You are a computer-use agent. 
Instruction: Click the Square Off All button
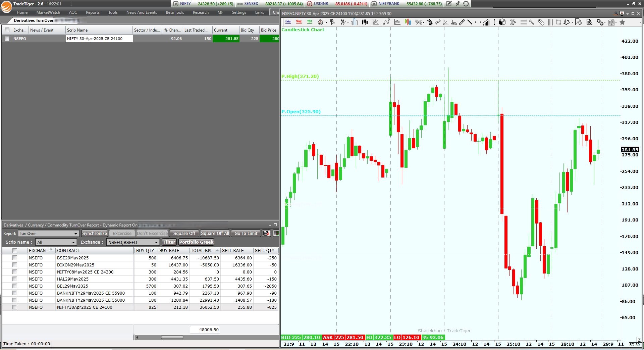pyautogui.click(x=215, y=233)
